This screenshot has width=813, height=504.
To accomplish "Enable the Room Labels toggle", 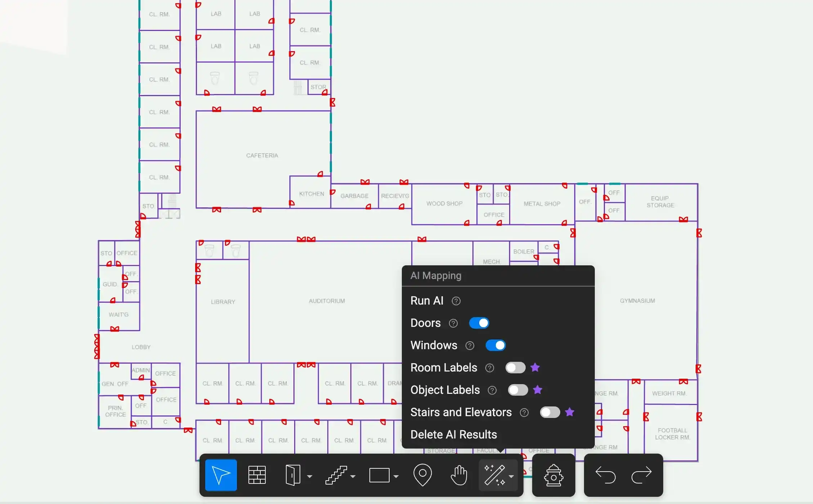I will 516,368.
